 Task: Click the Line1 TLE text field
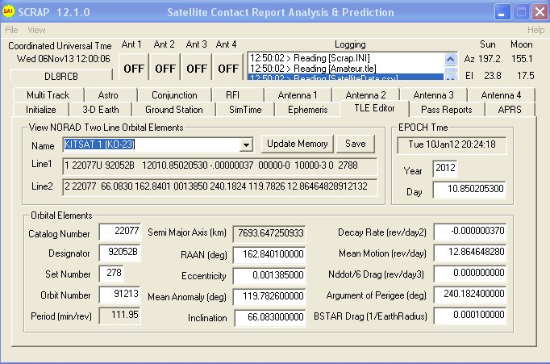220,166
